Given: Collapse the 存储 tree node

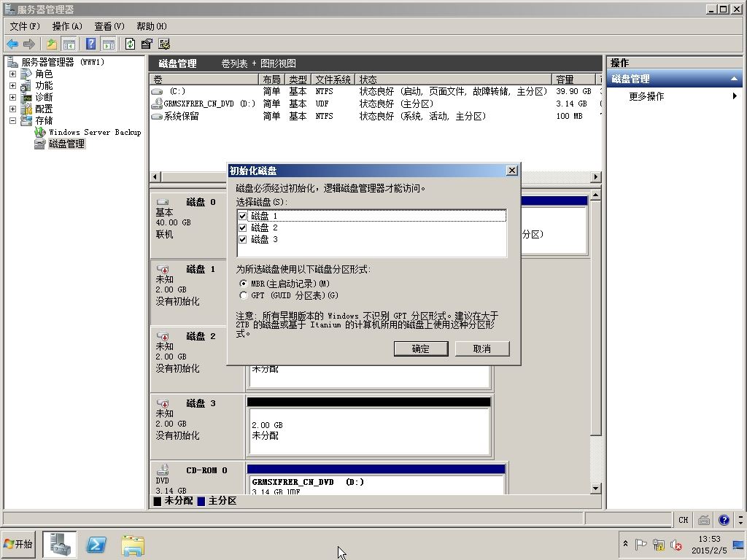Looking at the screenshot, I should point(13,120).
